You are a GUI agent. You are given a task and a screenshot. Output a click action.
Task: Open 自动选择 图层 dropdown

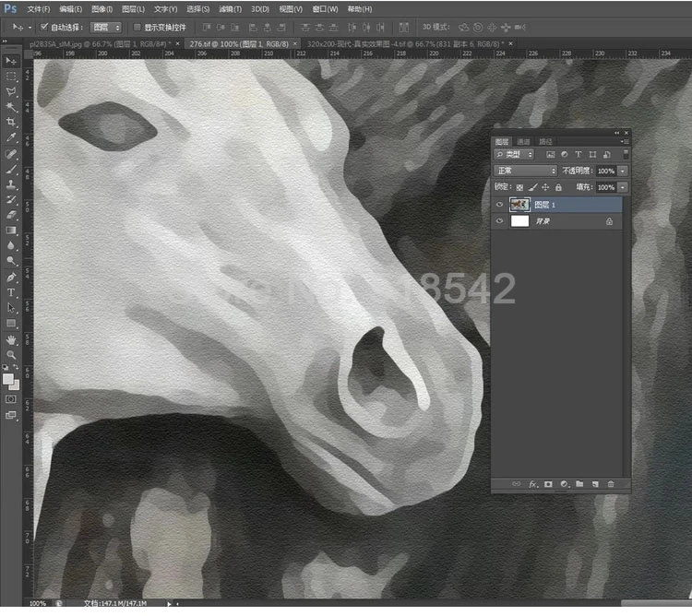[x=106, y=28]
